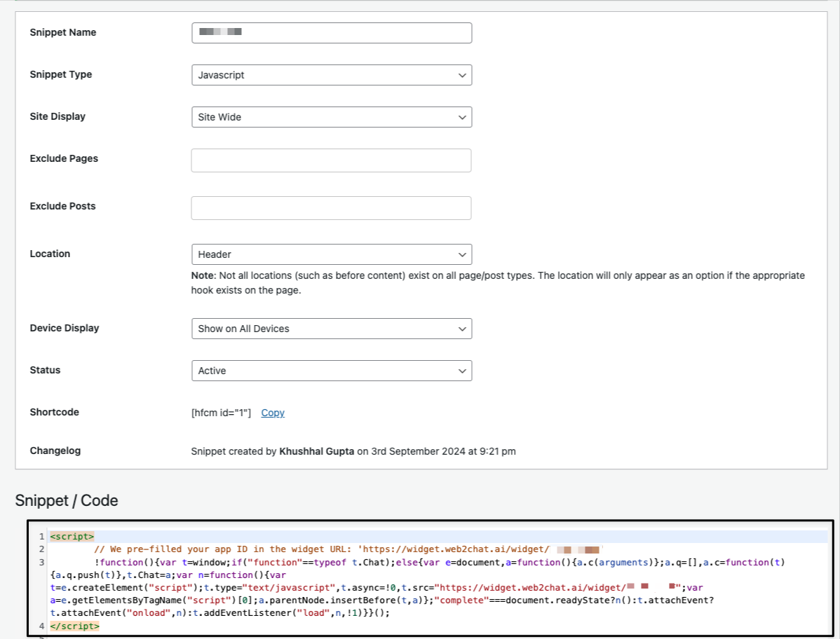The height and width of the screenshot is (639, 840).
Task: Place cursor on the closing </script> tag
Action: coord(75,626)
